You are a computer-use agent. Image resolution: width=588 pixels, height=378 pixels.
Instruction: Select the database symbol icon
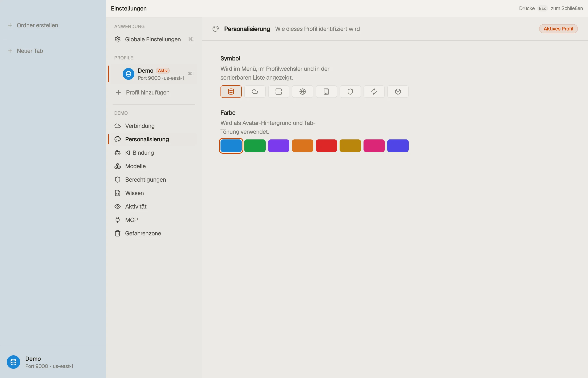click(231, 92)
